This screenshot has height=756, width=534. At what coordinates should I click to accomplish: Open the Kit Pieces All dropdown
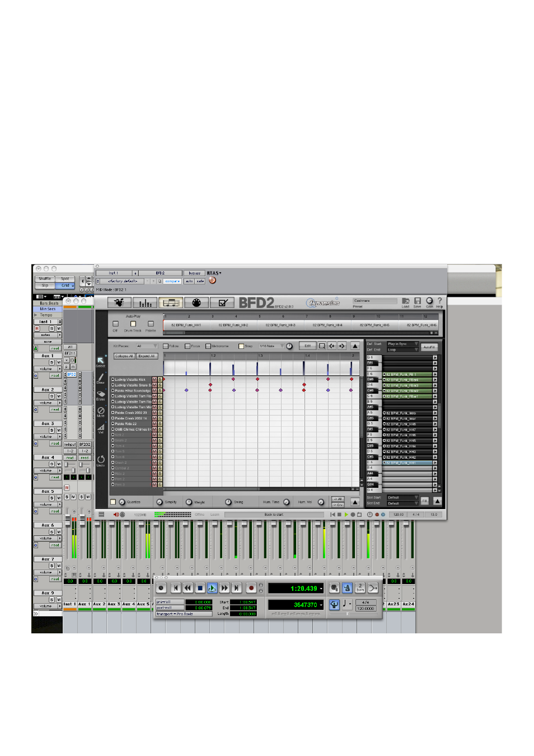[147, 346]
